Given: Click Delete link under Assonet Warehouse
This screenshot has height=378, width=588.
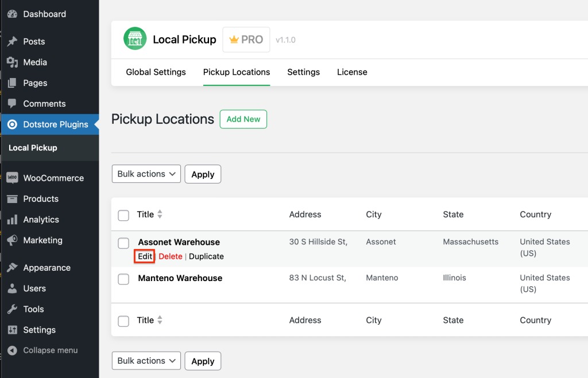Looking at the screenshot, I should point(171,256).
